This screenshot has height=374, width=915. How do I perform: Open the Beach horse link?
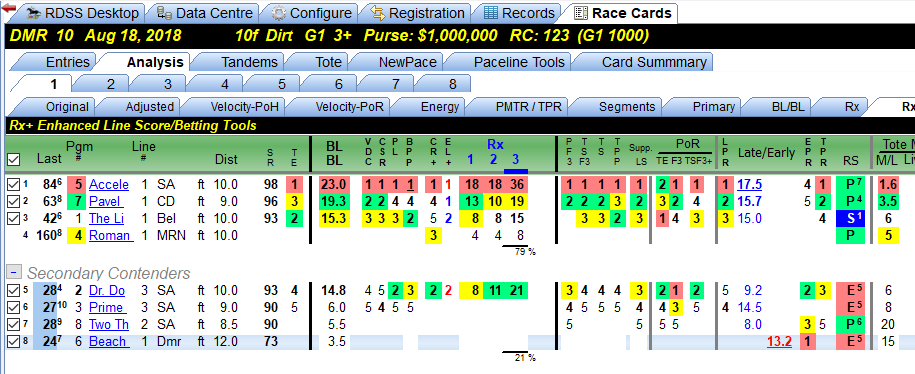click(x=108, y=341)
